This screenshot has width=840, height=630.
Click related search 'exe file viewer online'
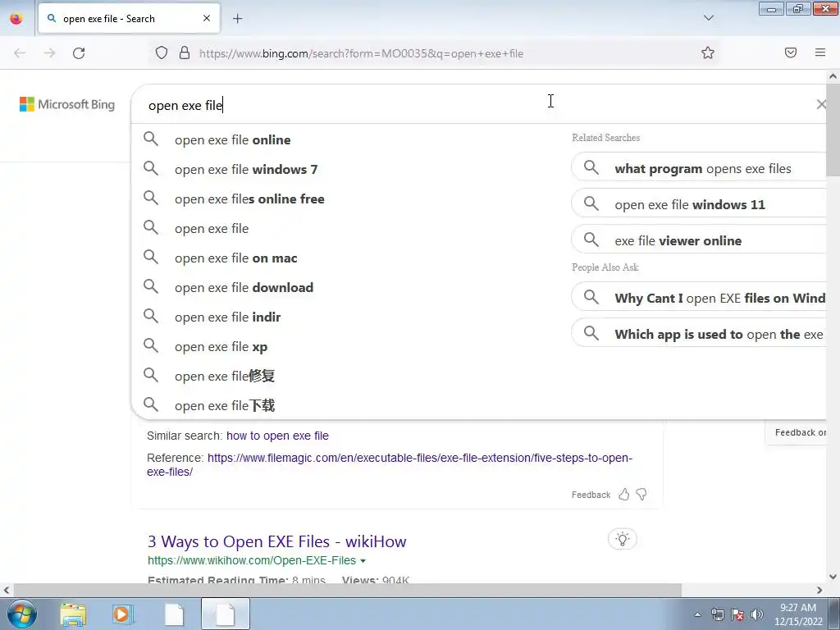pos(699,240)
